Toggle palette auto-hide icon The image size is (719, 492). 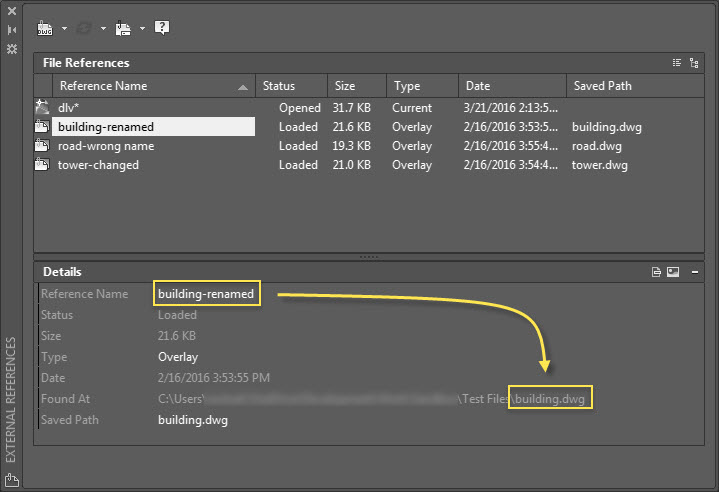12,29
